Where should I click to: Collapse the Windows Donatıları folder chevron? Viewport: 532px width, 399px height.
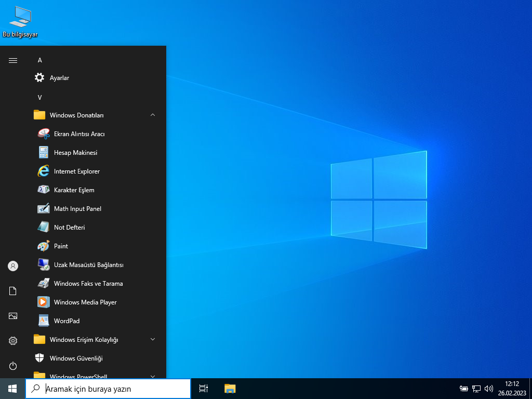click(x=153, y=115)
